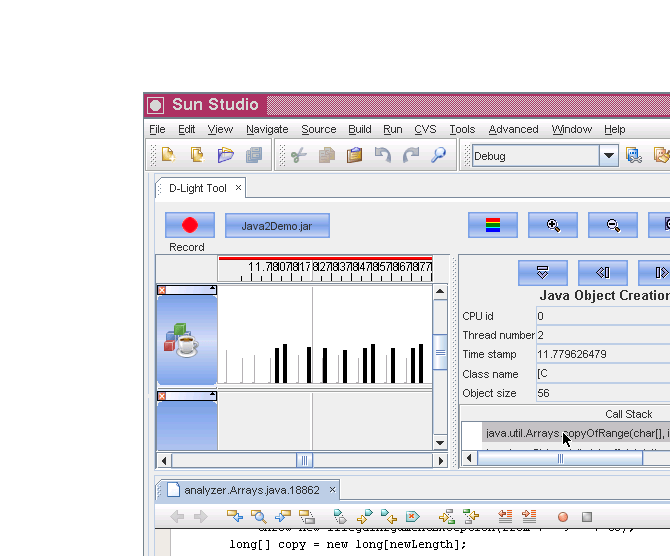Close the D-Light Tool tab
Viewport: 670px width, 556px height.
238,188
